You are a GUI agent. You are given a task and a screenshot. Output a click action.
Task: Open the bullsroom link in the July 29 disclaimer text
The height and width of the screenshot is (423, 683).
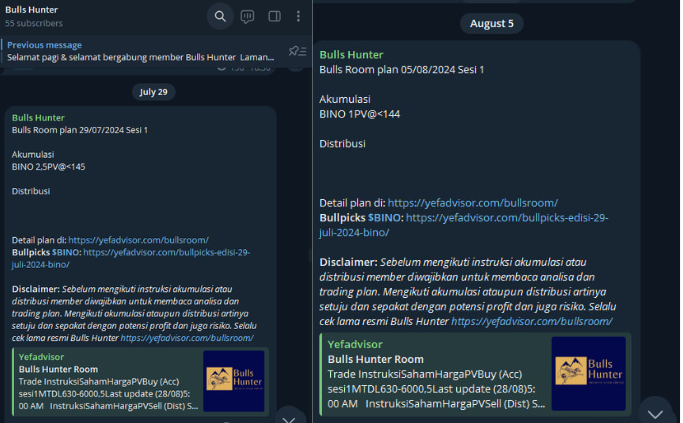tap(187, 338)
